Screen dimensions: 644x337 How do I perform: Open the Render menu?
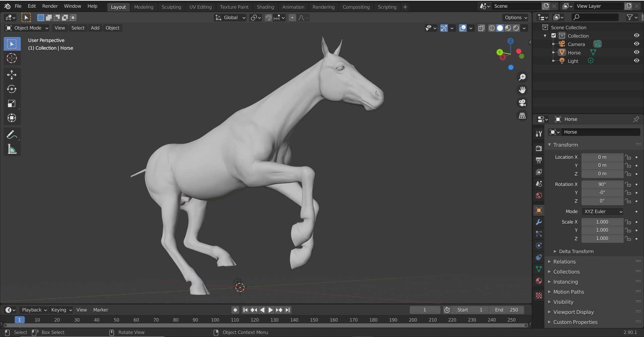[x=50, y=6]
